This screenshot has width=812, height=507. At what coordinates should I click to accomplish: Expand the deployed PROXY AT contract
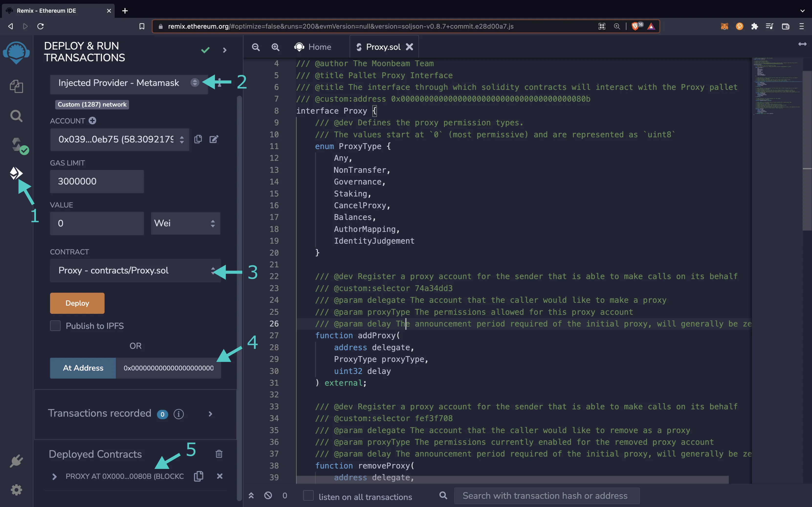click(x=54, y=476)
